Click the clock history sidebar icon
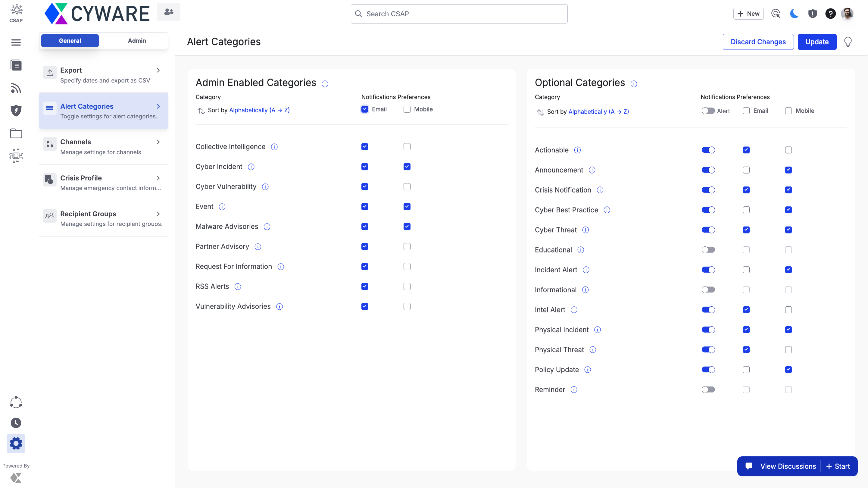The image size is (868, 488). [16, 423]
